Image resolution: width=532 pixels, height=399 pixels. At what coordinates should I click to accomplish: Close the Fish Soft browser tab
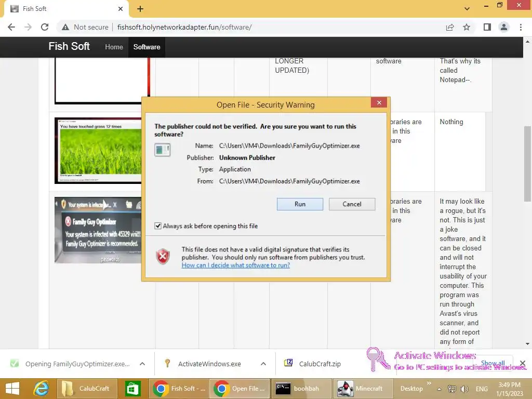121,9
